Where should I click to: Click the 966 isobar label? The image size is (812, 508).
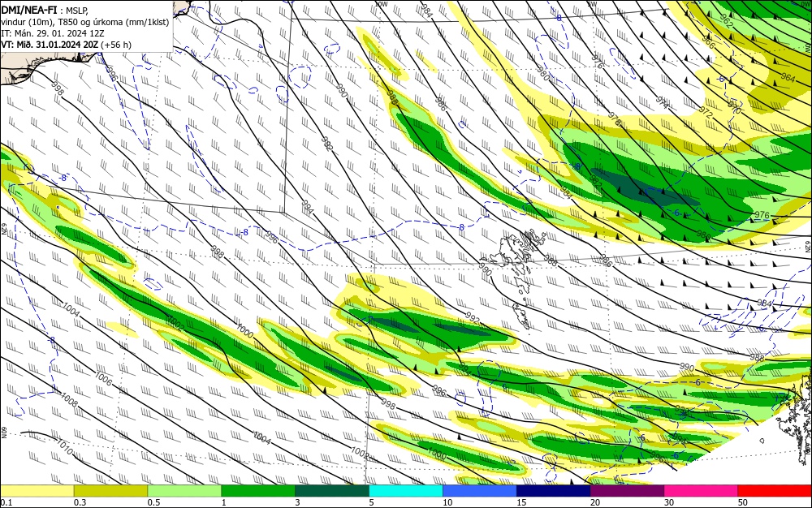[708, 43]
